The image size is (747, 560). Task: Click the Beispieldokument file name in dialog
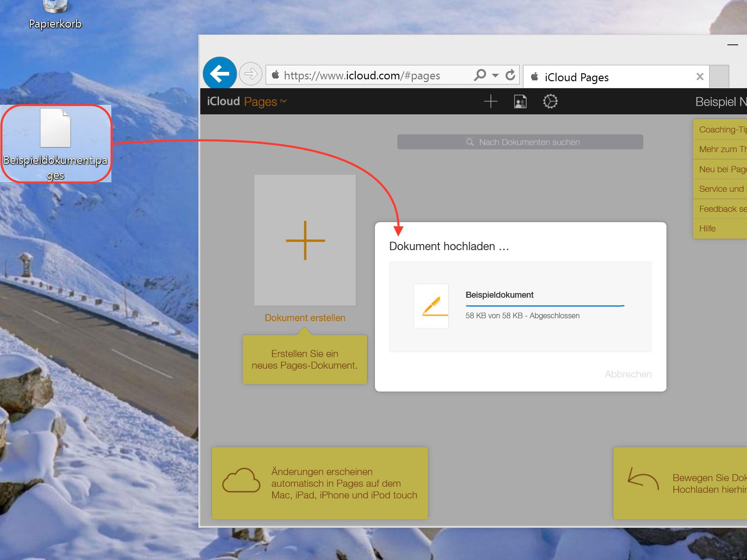coord(499,295)
